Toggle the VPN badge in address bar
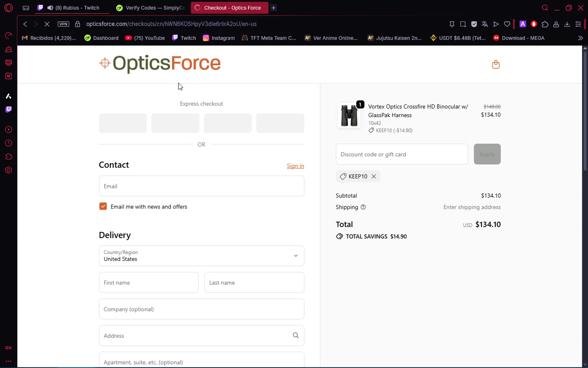 tap(63, 24)
